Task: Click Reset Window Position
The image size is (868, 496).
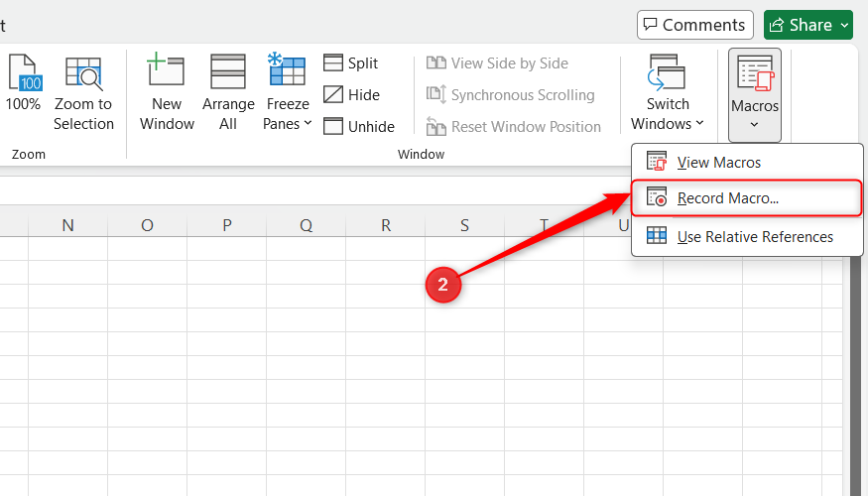Action: tap(513, 127)
